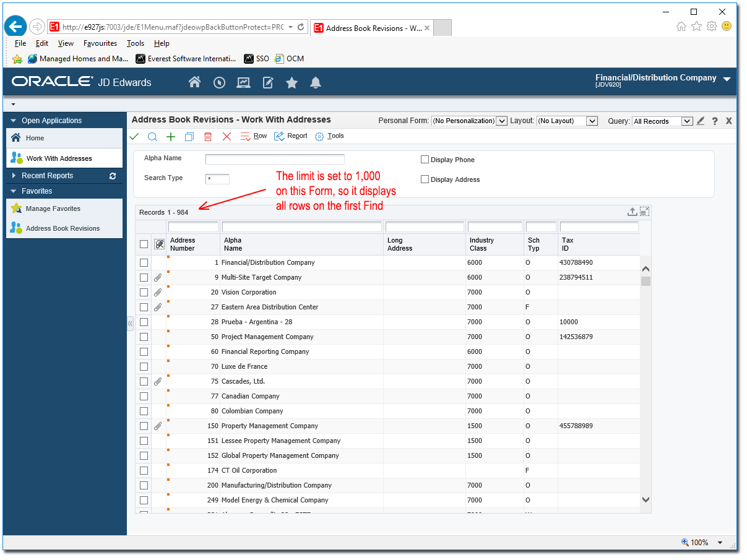
Task: Click the red Close X toolbar icon
Action: [227, 136]
